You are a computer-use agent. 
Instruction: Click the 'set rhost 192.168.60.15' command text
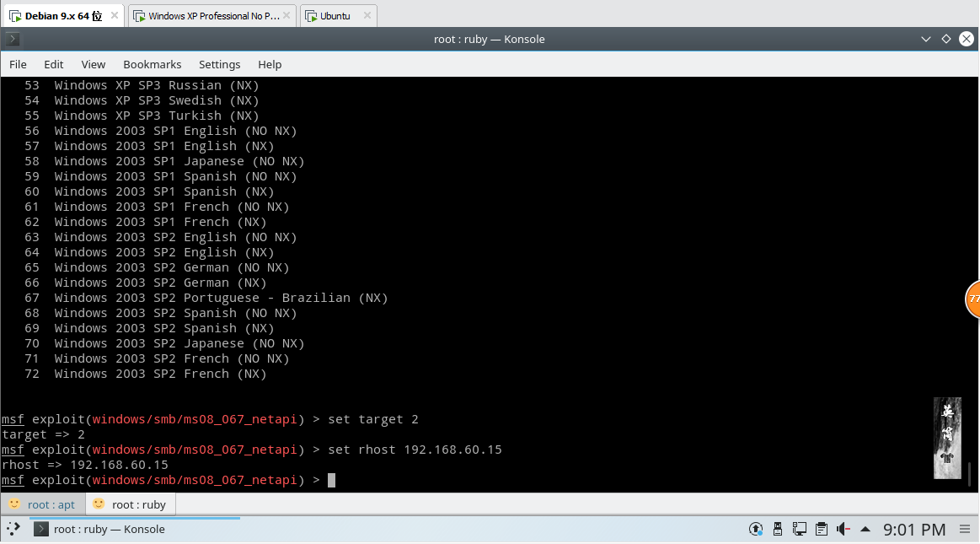coord(415,450)
